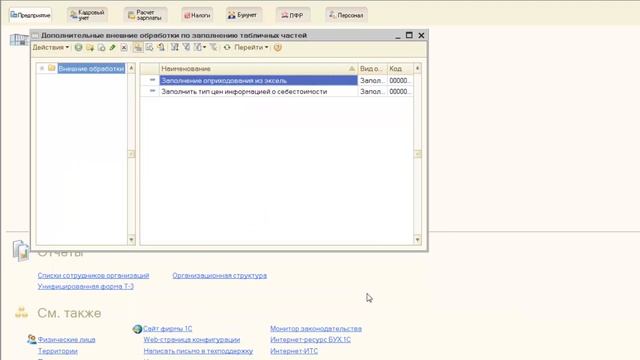Toggle the hierarchical view icon

[138, 48]
